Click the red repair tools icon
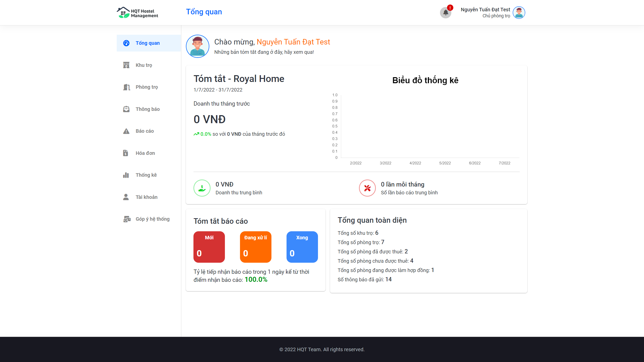This screenshot has height=362, width=644. tap(367, 188)
